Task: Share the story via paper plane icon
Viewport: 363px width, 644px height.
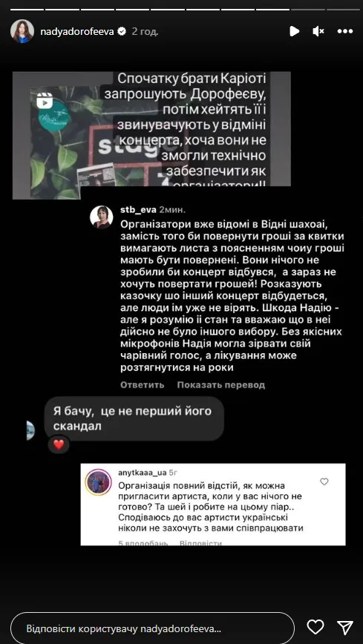Action: (345, 627)
